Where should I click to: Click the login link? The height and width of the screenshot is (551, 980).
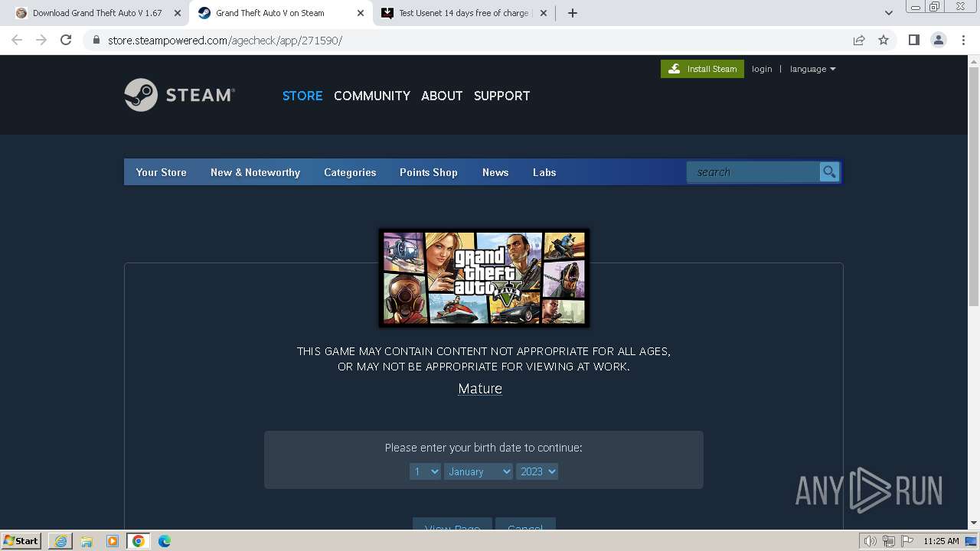[x=762, y=69]
